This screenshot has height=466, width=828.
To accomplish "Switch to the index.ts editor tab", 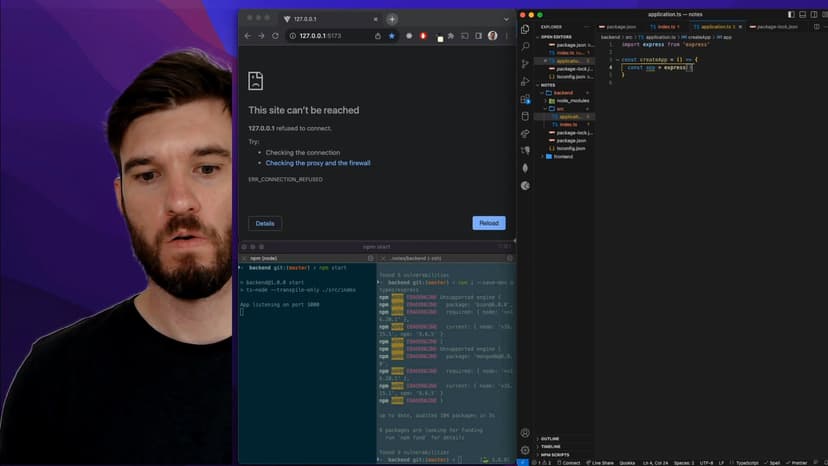I will [668, 27].
